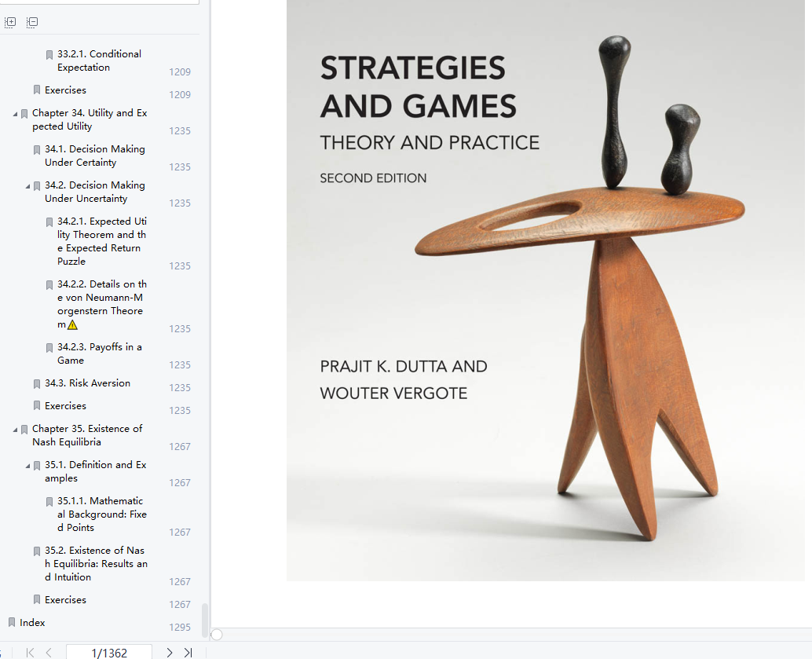Screen dimensions: 812x659
Task: Click the page number field showing 1/1362
Action: pos(109,653)
